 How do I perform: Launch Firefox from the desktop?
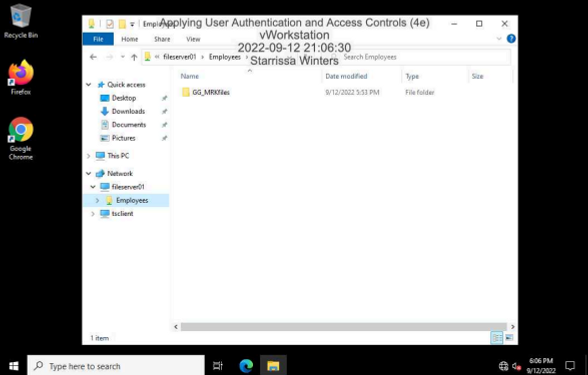pyautogui.click(x=21, y=78)
